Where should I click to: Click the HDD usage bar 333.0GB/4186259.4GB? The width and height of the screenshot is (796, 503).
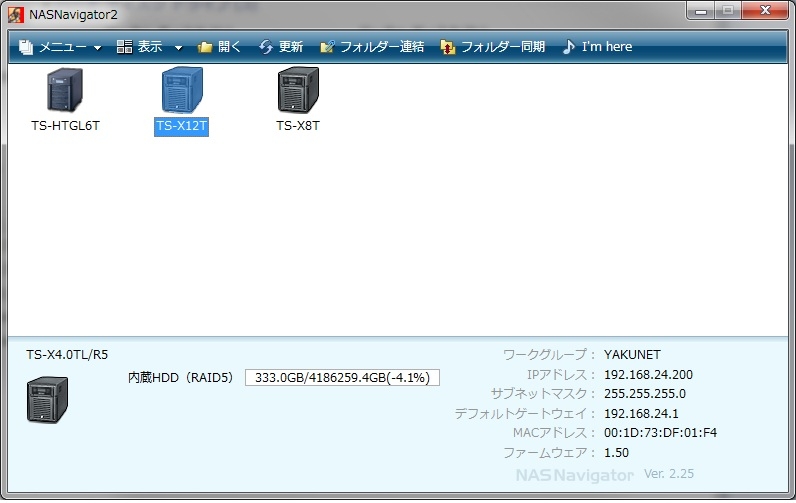click(x=342, y=378)
